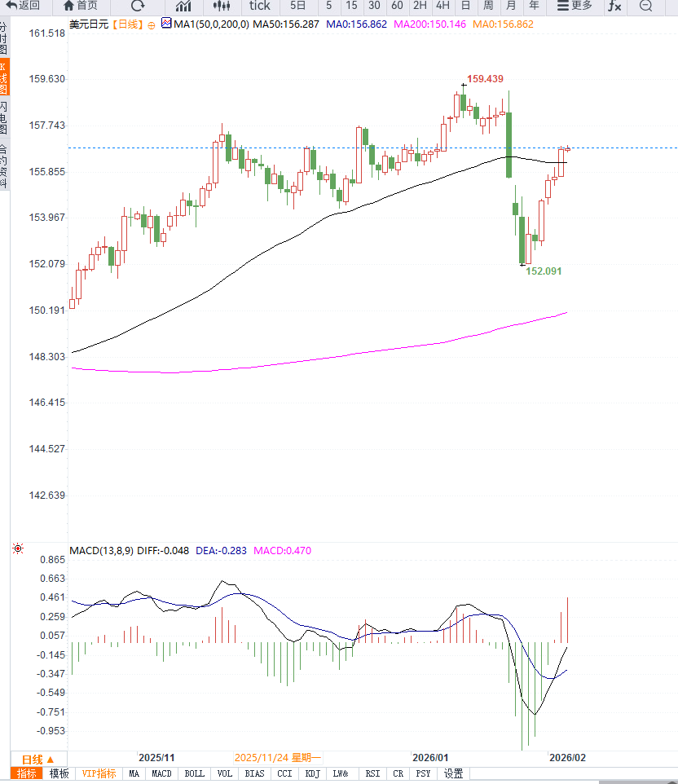Select the BOLL indicator tab
This screenshot has width=678, height=784.
click(194, 773)
